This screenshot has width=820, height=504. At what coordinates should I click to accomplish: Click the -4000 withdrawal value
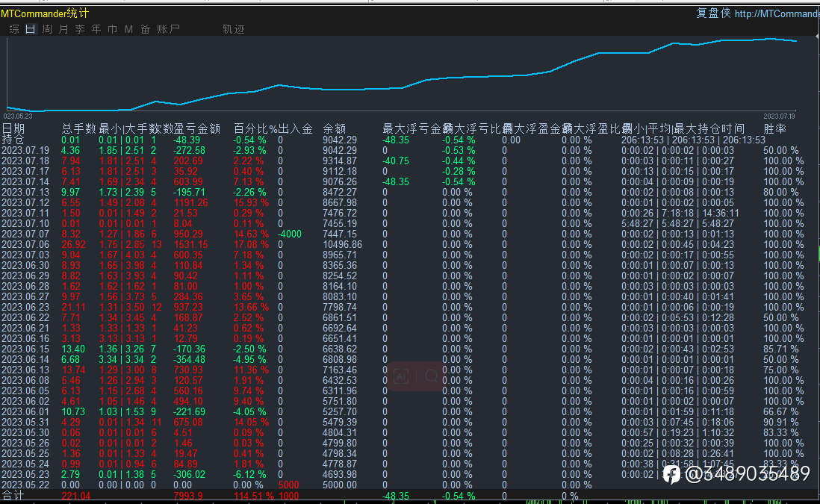click(x=290, y=234)
